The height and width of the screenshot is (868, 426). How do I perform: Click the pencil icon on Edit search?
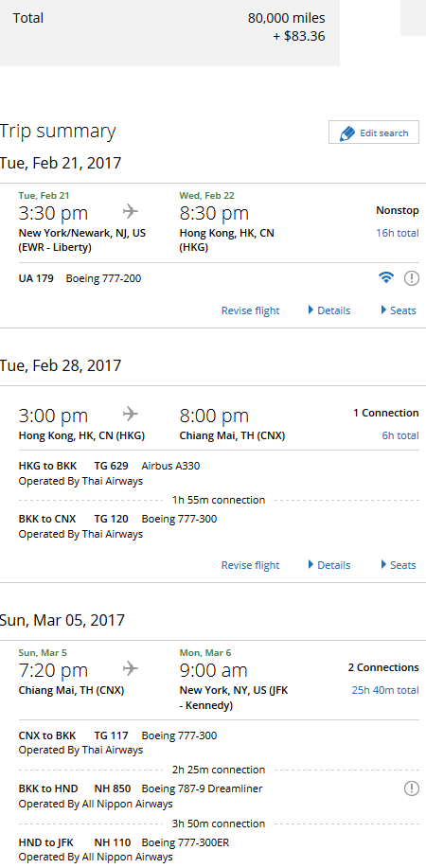click(346, 133)
